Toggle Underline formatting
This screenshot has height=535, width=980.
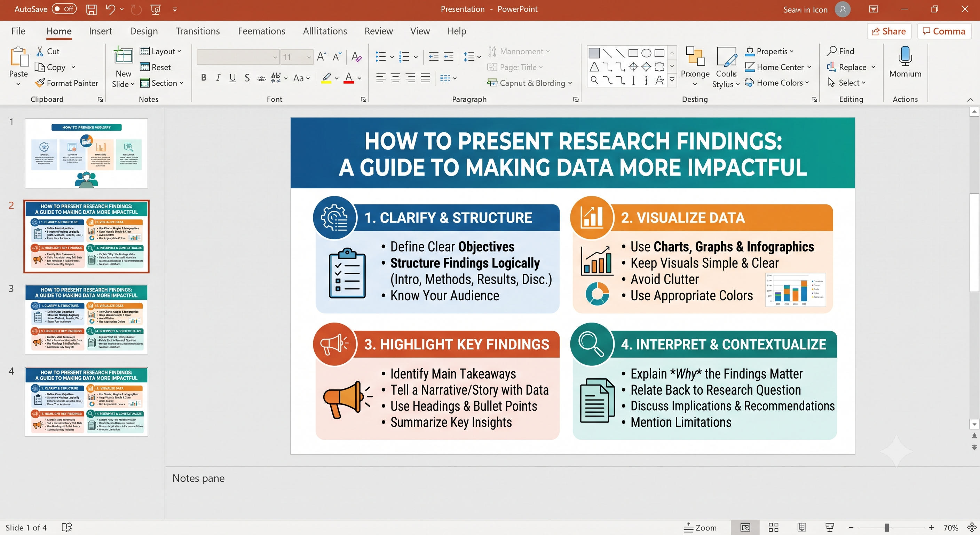pyautogui.click(x=232, y=78)
